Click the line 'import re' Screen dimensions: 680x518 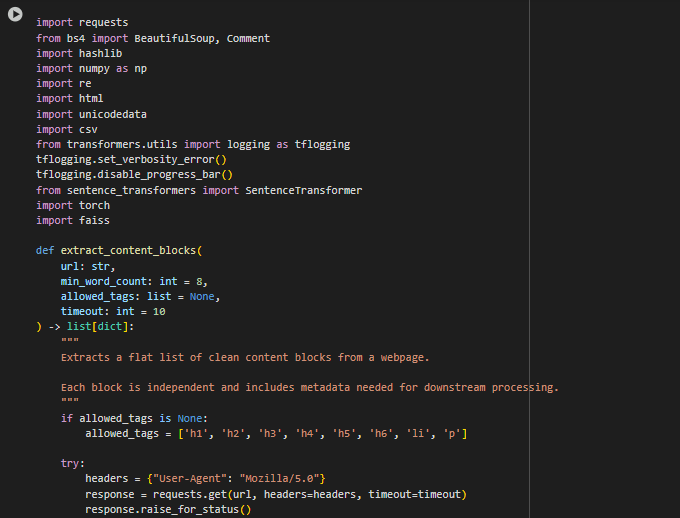click(64, 83)
